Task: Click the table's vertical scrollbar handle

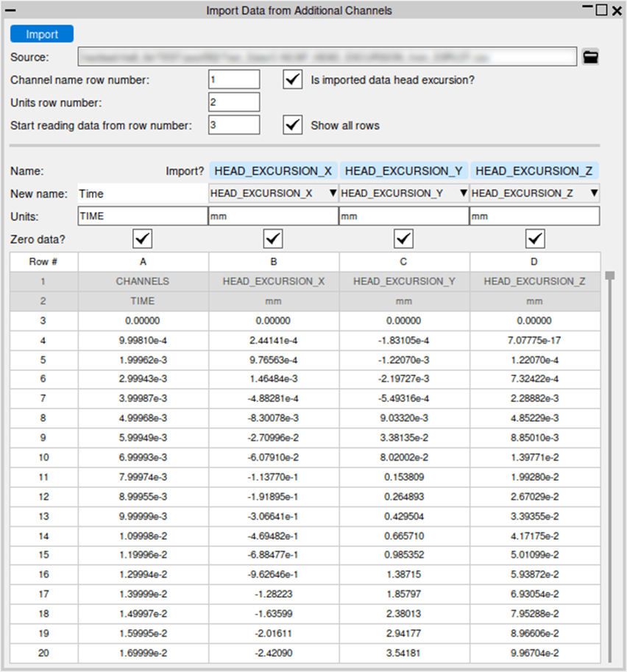Action: point(610,275)
